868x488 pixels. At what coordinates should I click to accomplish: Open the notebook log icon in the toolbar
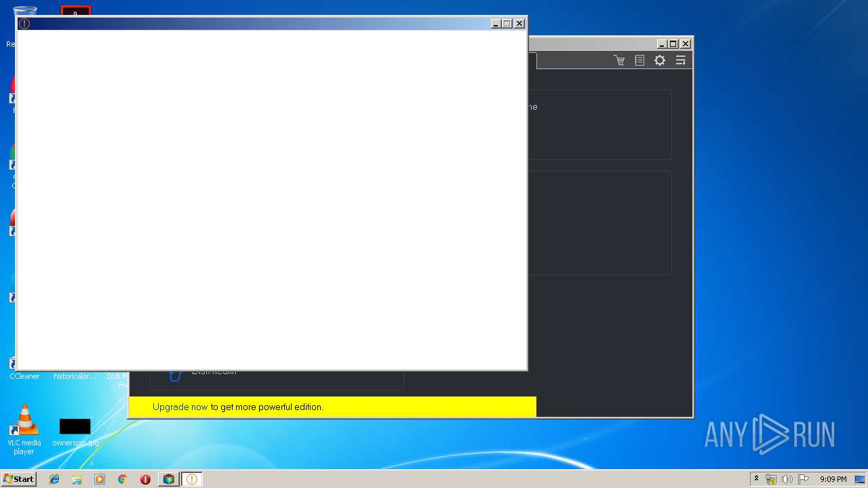(639, 60)
